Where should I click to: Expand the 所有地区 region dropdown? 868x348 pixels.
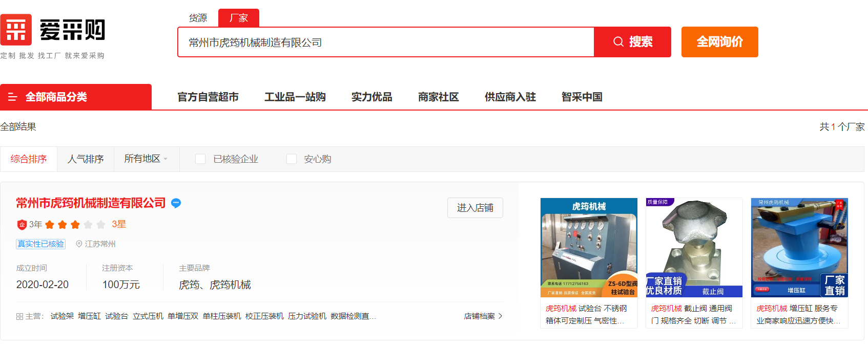[x=146, y=159]
